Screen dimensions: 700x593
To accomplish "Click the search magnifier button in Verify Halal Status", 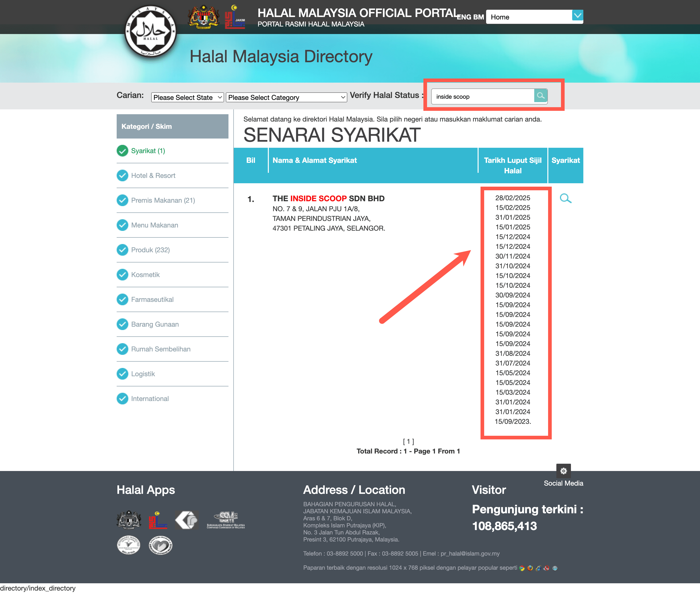I will tap(541, 96).
